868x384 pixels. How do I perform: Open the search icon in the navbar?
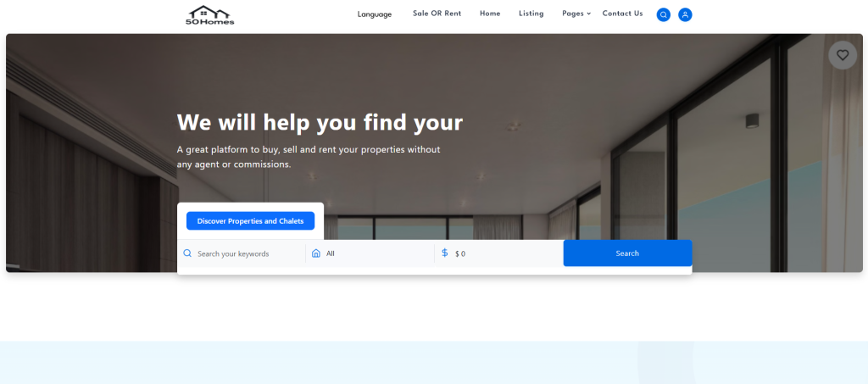[664, 14]
